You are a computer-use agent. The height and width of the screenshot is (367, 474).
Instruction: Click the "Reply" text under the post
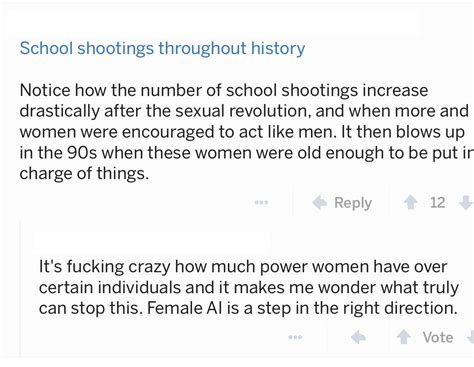point(353,203)
